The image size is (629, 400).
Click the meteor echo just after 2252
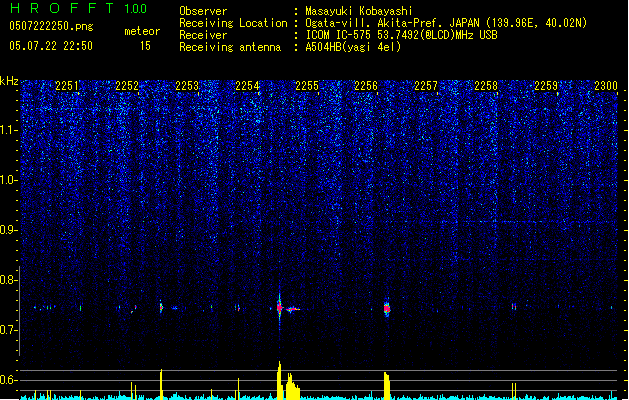pos(161,308)
